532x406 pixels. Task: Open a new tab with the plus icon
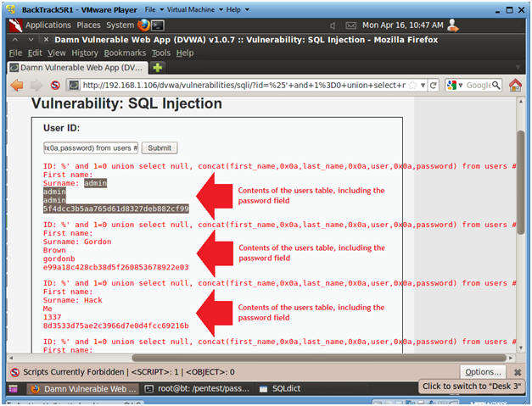pos(158,68)
